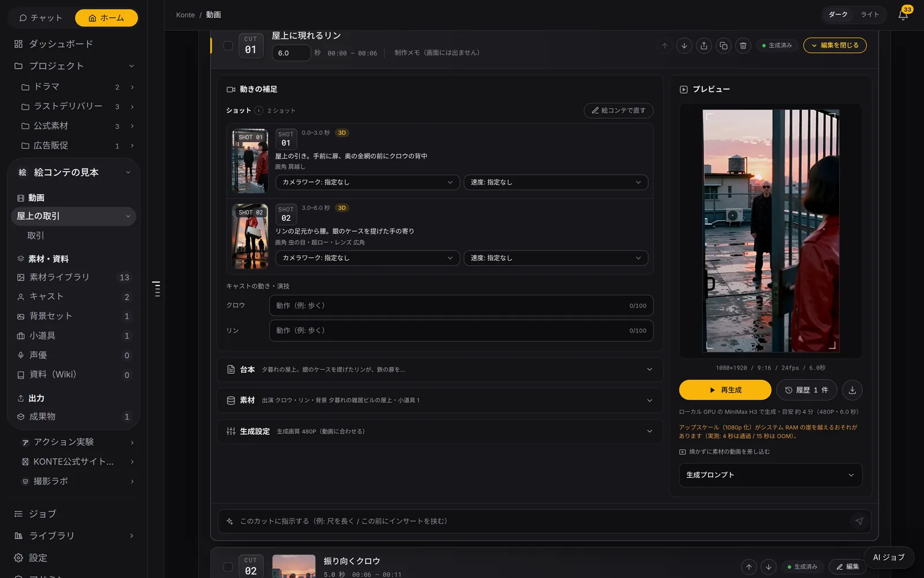Duplicate CUT 01 with copy icon
Viewport: 924px width, 578px height.
click(724, 46)
